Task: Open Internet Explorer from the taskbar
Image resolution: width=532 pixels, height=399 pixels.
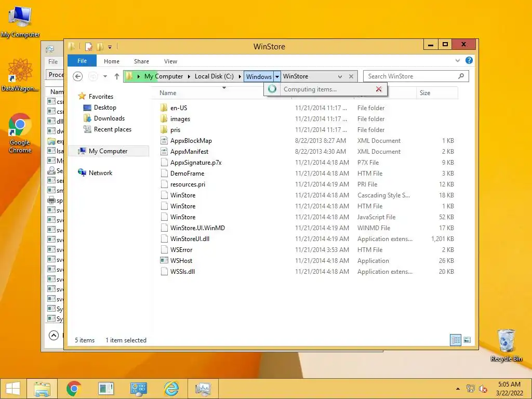Action: click(171, 389)
